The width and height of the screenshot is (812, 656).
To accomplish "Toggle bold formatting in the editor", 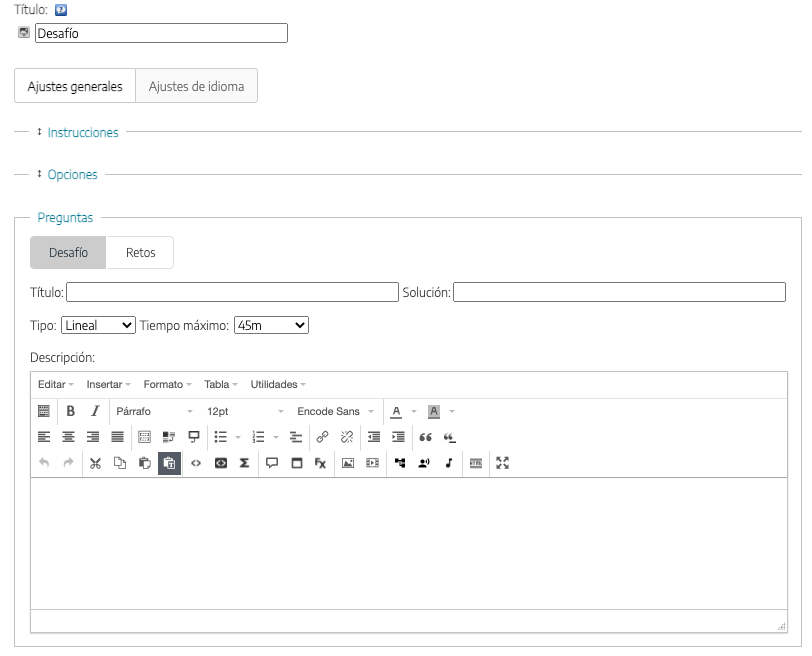I will [70, 411].
